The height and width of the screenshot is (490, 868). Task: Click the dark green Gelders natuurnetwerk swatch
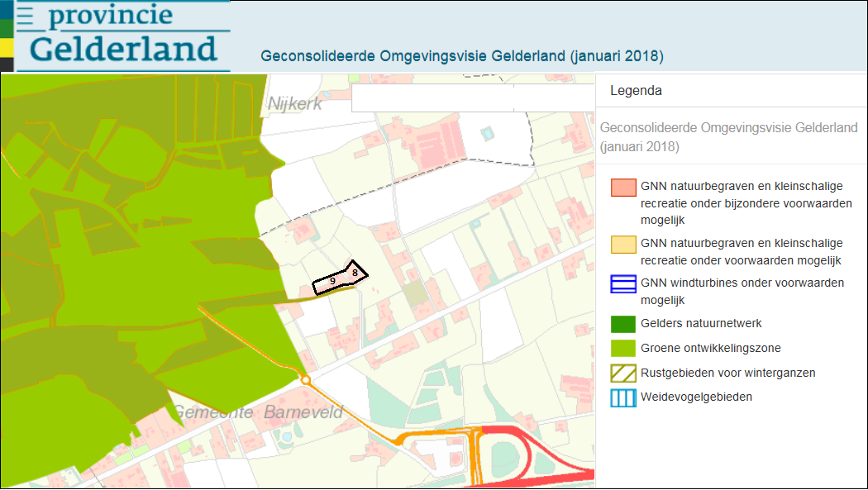[x=623, y=324]
